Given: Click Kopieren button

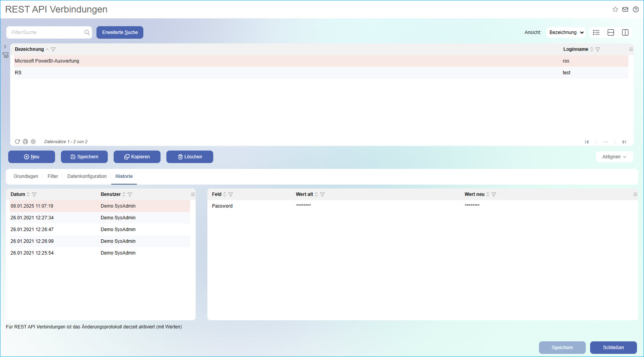Looking at the screenshot, I should (x=137, y=157).
